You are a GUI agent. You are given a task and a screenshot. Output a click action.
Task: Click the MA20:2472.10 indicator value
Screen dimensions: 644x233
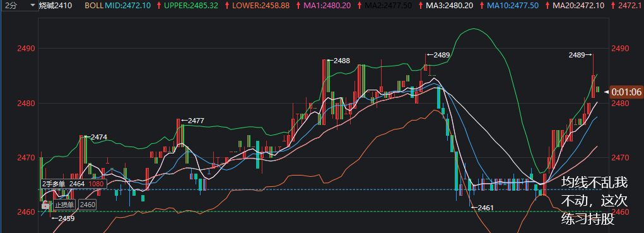click(578, 6)
